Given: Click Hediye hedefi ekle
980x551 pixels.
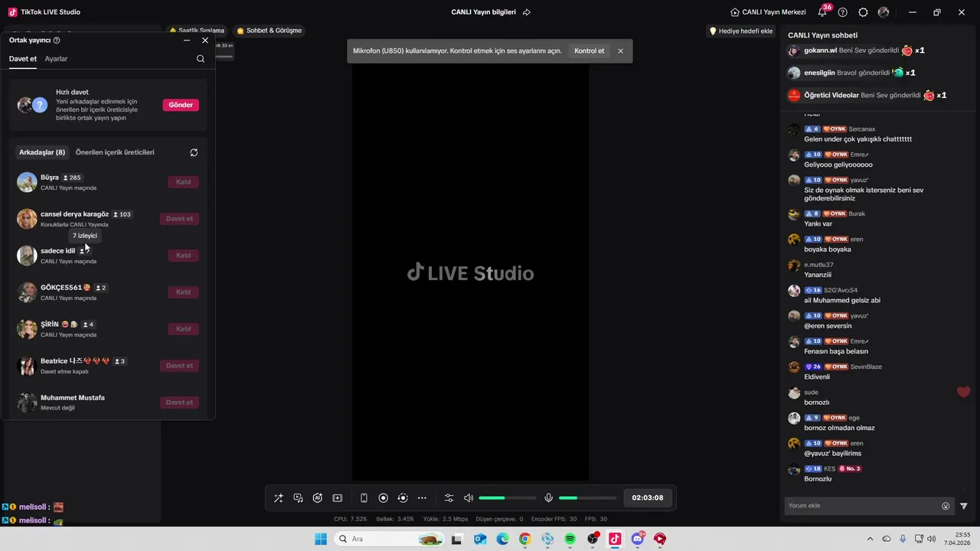Looking at the screenshot, I should [741, 31].
